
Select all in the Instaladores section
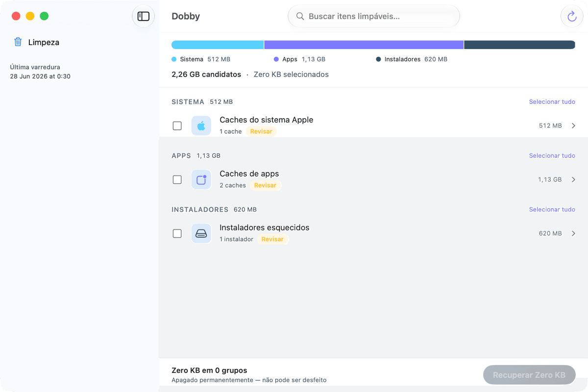(552, 210)
